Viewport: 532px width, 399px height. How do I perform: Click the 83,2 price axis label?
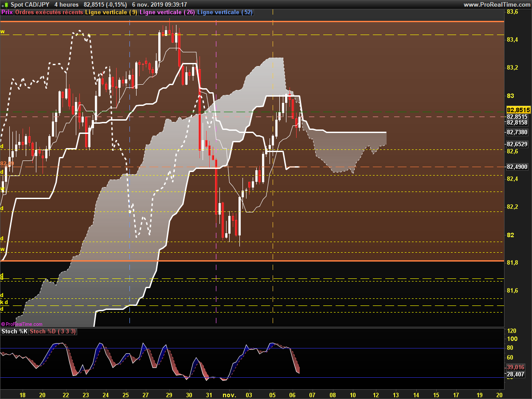512,68
